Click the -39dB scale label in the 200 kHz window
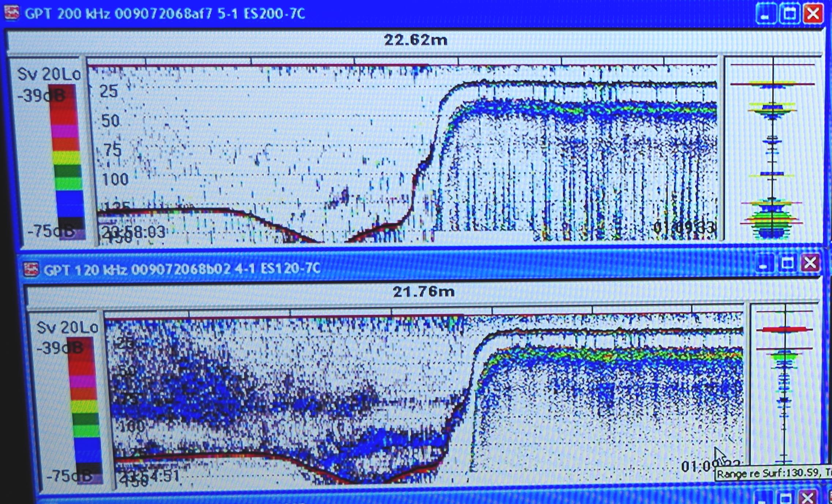Screen dimensions: 832x504 [41, 96]
